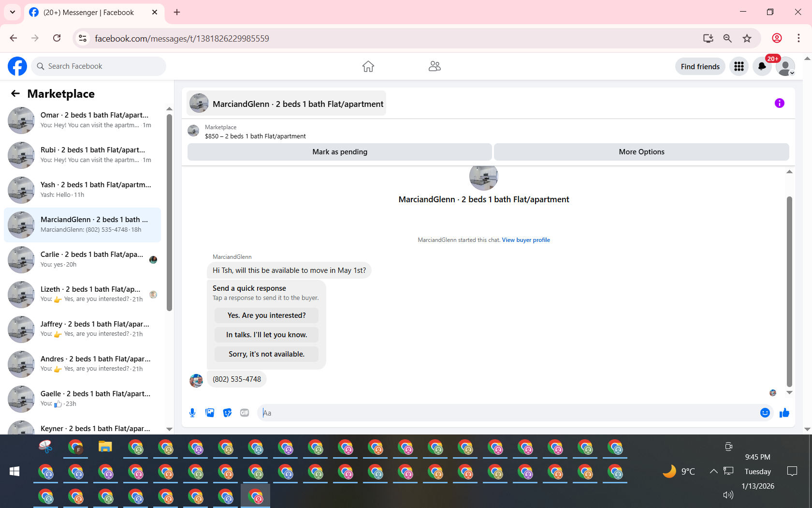Click the purple conversation information icon
Screen dimensions: 812x508
tap(780, 103)
